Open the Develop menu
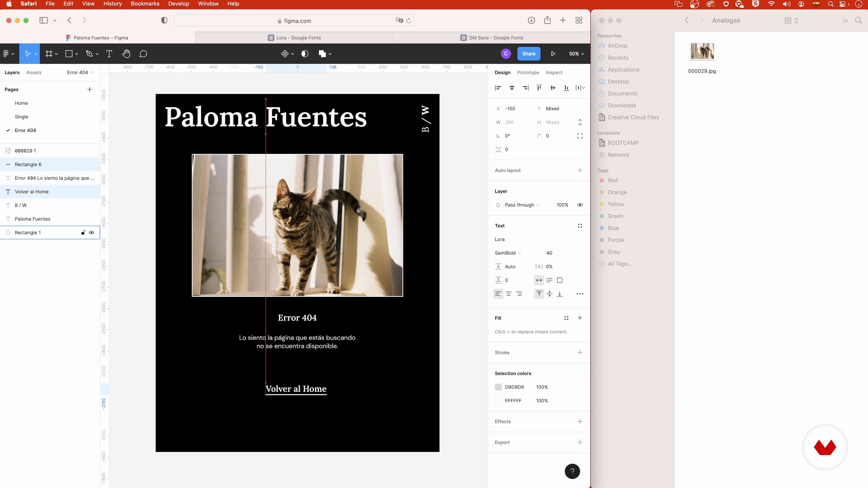This screenshot has width=868, height=488. (179, 4)
